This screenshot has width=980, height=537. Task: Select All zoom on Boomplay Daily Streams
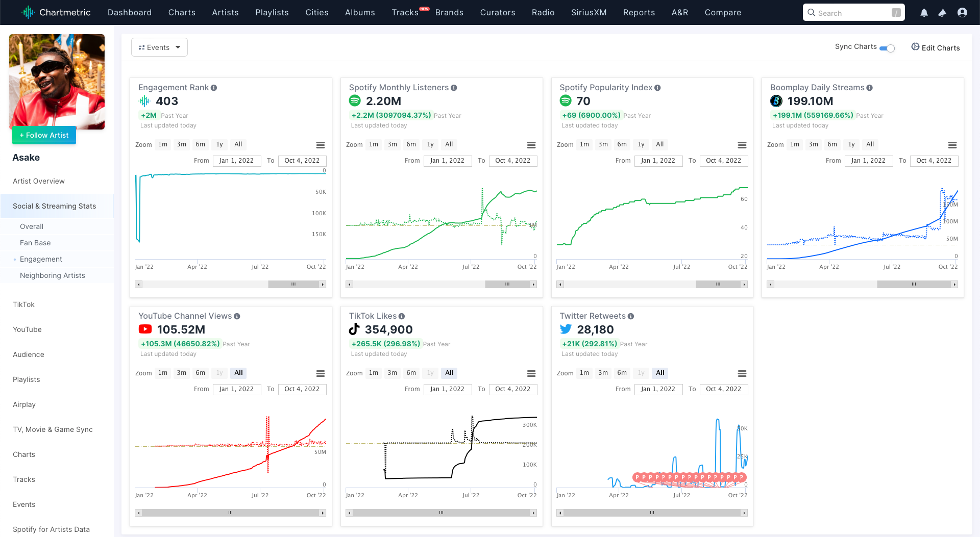870,144
